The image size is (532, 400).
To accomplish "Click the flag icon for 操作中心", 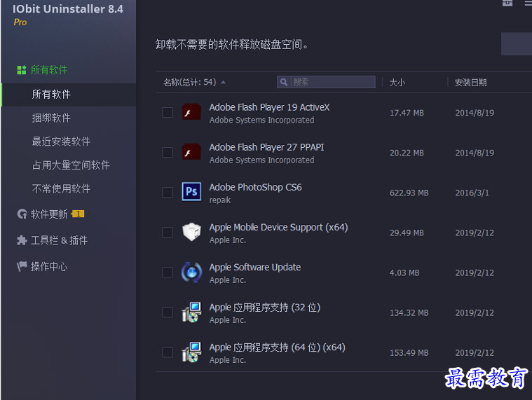I will point(22,266).
